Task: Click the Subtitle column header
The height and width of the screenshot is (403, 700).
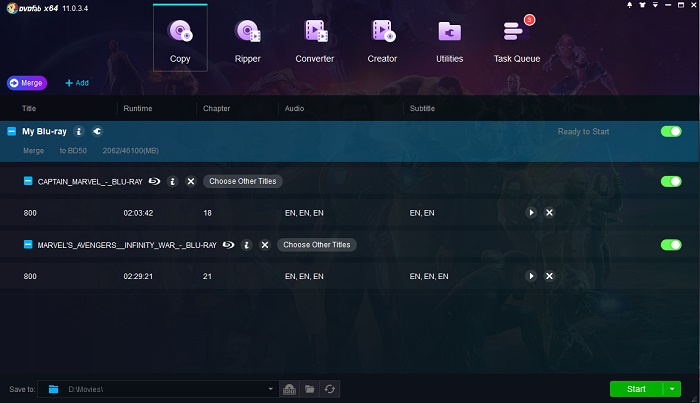Action: tap(422, 108)
